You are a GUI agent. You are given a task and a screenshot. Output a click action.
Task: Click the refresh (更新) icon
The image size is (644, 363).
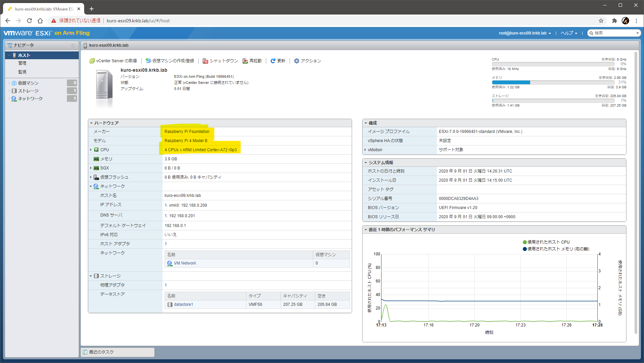tap(273, 61)
